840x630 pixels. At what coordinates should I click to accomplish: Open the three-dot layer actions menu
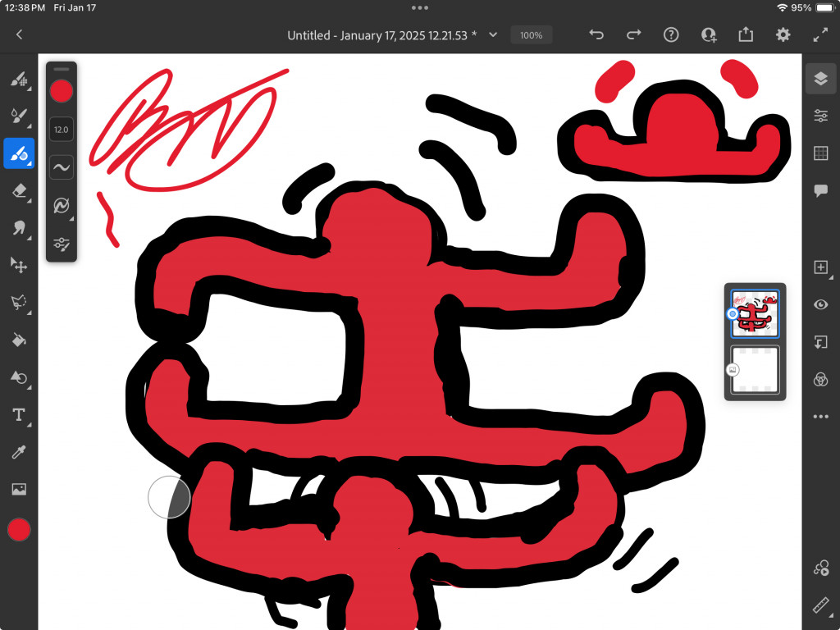click(820, 417)
